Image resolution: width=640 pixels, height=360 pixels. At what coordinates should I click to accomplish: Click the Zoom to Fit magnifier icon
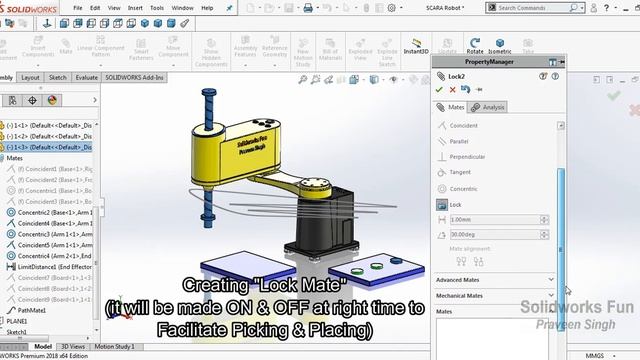(x=302, y=80)
